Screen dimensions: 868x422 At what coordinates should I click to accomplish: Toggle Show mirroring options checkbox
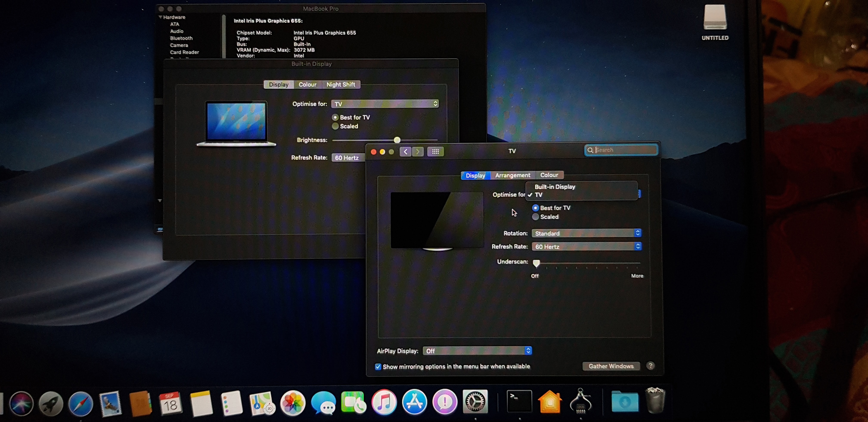click(378, 367)
